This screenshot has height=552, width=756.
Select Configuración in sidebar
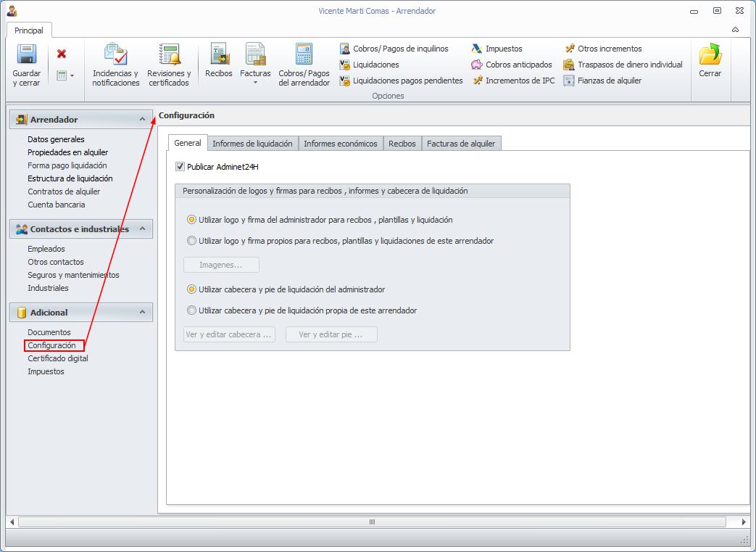[x=51, y=345]
